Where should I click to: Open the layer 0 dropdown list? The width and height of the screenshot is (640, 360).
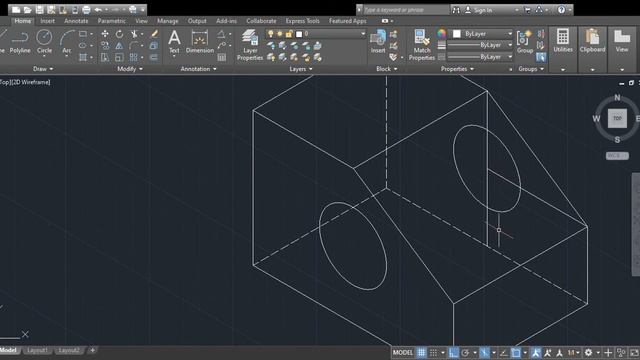(362, 34)
